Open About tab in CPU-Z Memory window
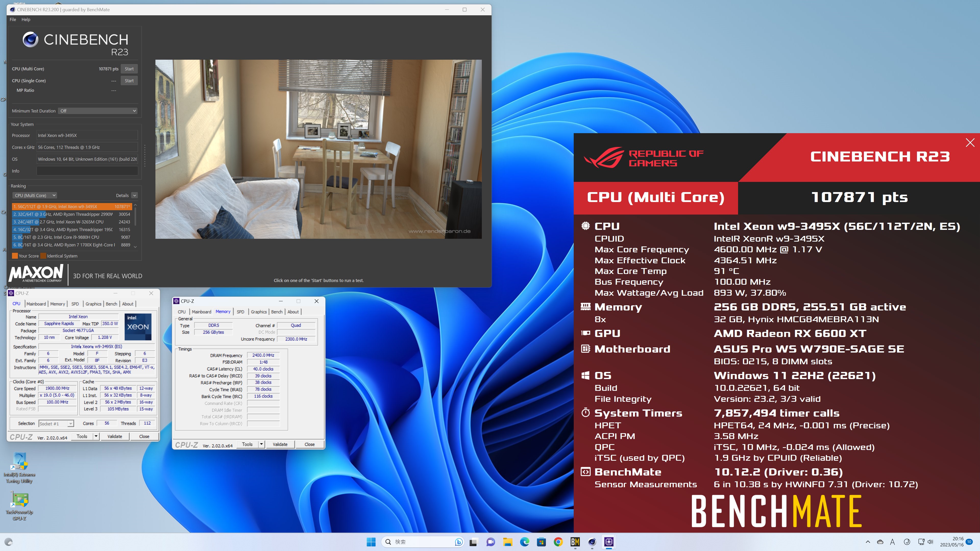Image resolution: width=980 pixels, height=551 pixels. [293, 312]
